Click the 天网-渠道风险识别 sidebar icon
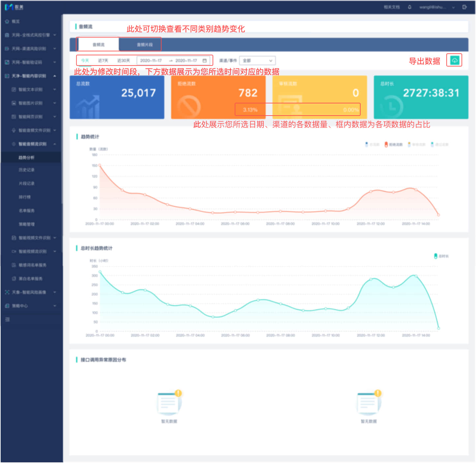The image size is (476, 463). coord(7,48)
